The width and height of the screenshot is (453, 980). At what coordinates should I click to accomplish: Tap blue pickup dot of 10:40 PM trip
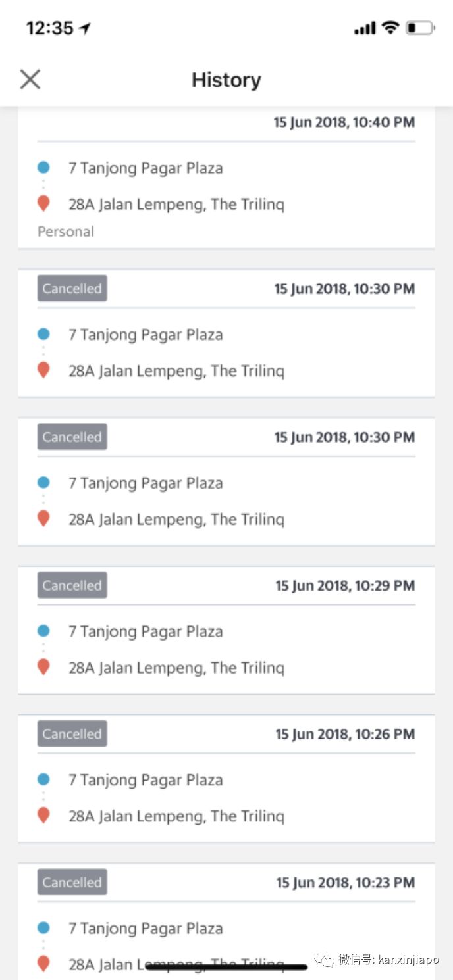[x=43, y=168]
